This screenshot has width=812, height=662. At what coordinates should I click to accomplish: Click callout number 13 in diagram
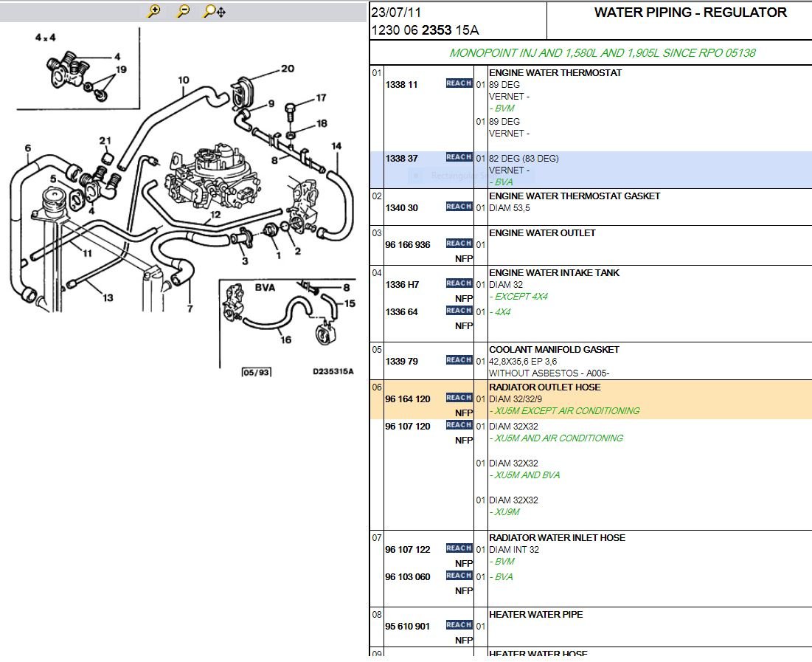tap(108, 297)
